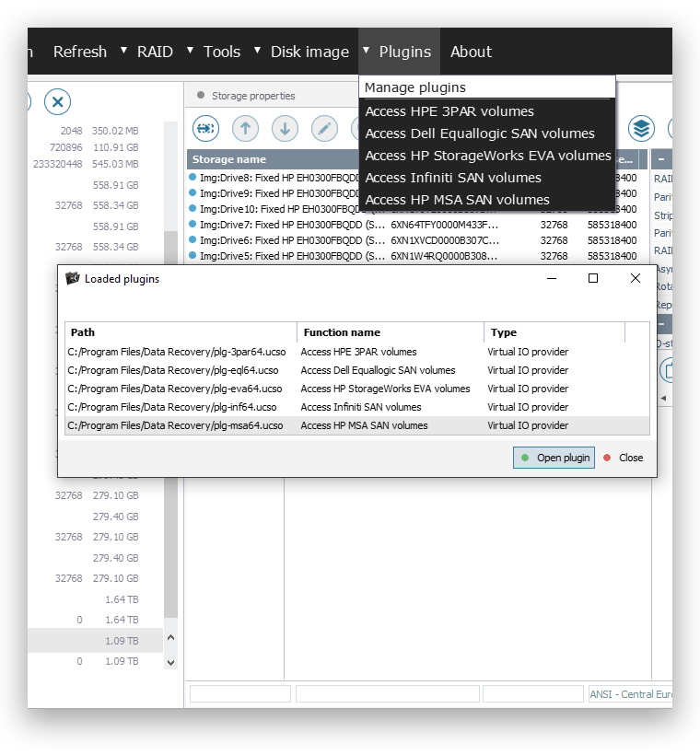Select Access HP StorageWorks EVA volumes entry
The width and height of the screenshot is (700, 755).
point(487,156)
